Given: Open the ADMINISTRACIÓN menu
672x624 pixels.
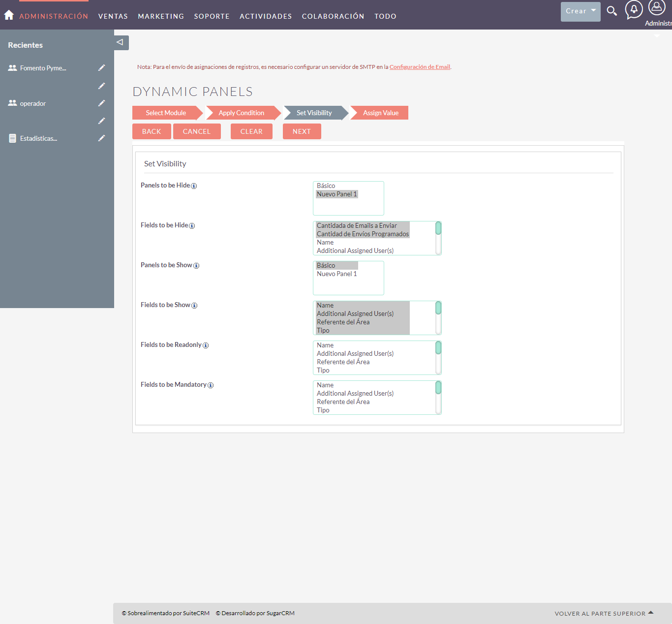Looking at the screenshot, I should (x=54, y=16).
